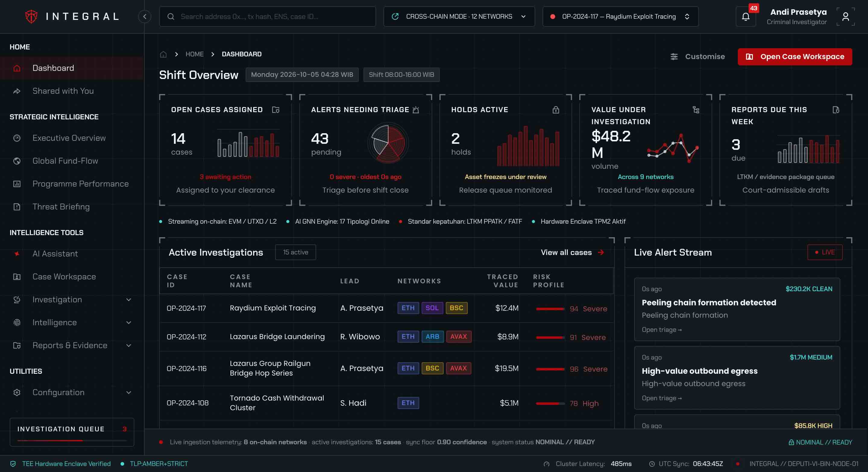Image resolution: width=868 pixels, height=472 pixels.
Task: Toggle the LIVE indicator on Alert Stream
Action: (825, 252)
